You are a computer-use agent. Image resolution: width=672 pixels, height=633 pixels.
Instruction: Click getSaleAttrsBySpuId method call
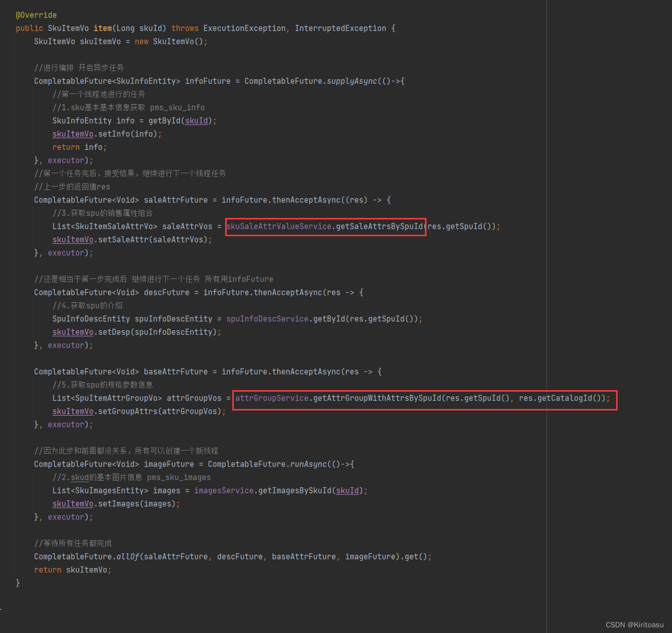379,227
